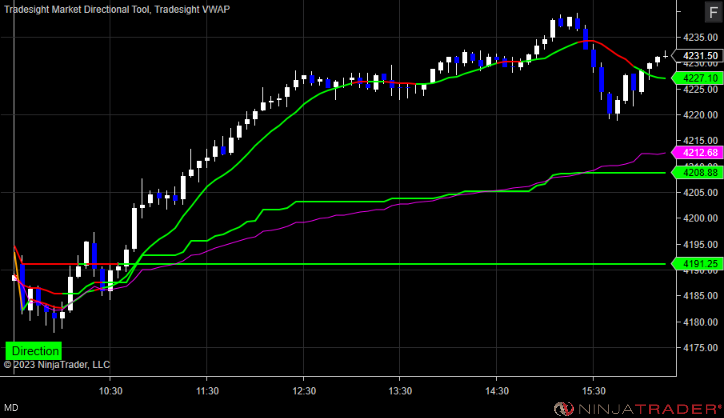
Task: Click the MD label at bottom left
Action: tap(12, 408)
